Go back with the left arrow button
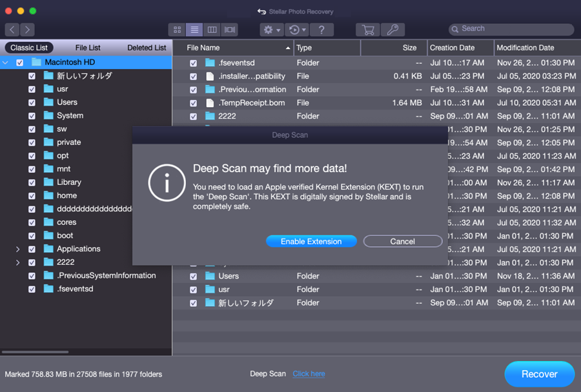Viewport: 581px width, 392px height. (x=12, y=30)
